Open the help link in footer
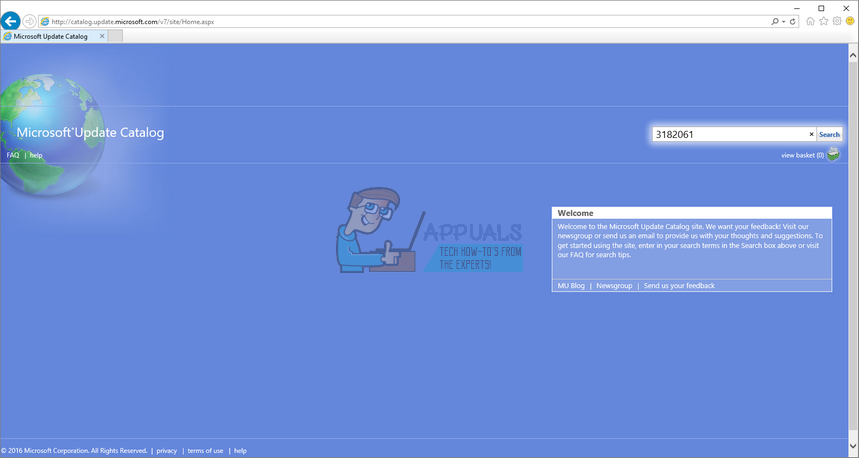859x458 pixels. pos(240,451)
